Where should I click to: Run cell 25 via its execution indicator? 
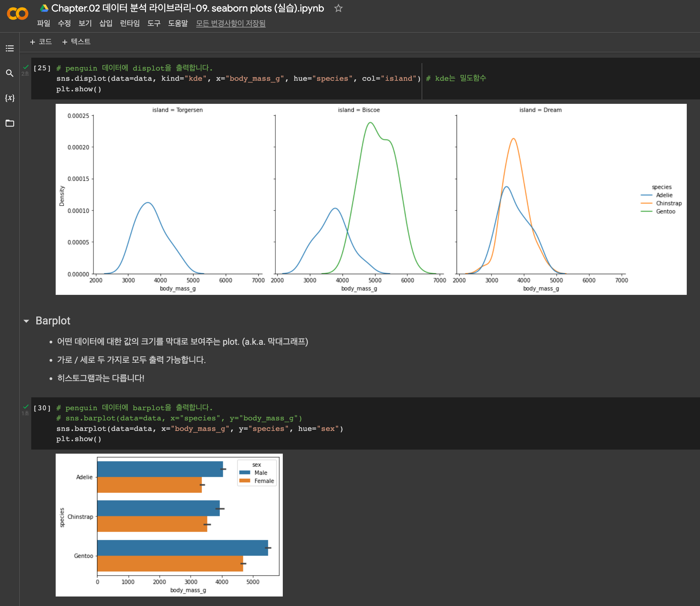point(41,68)
